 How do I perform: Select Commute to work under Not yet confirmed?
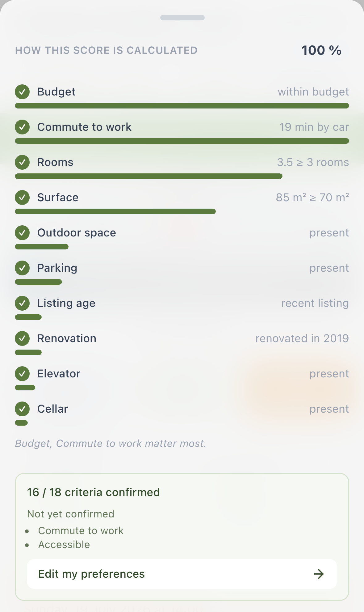(x=81, y=531)
